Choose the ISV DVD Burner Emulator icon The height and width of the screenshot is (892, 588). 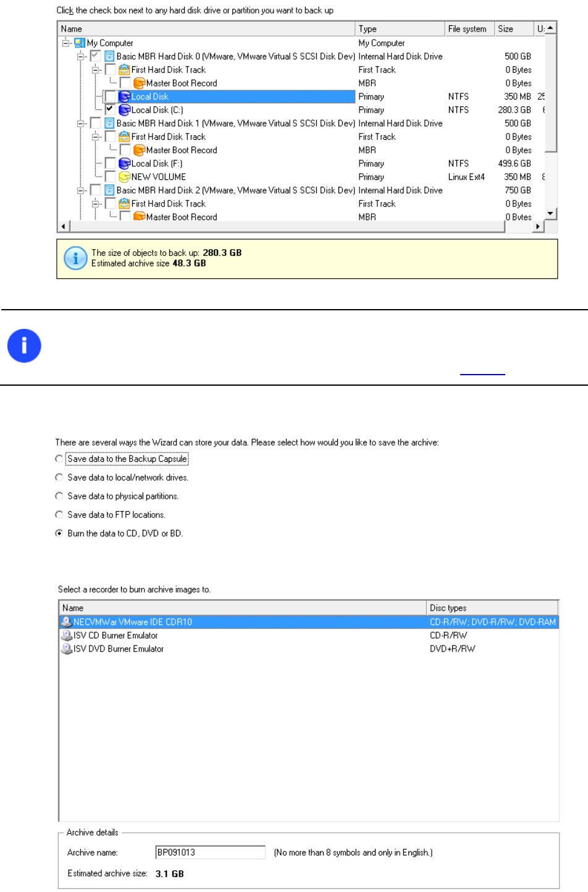(67, 649)
